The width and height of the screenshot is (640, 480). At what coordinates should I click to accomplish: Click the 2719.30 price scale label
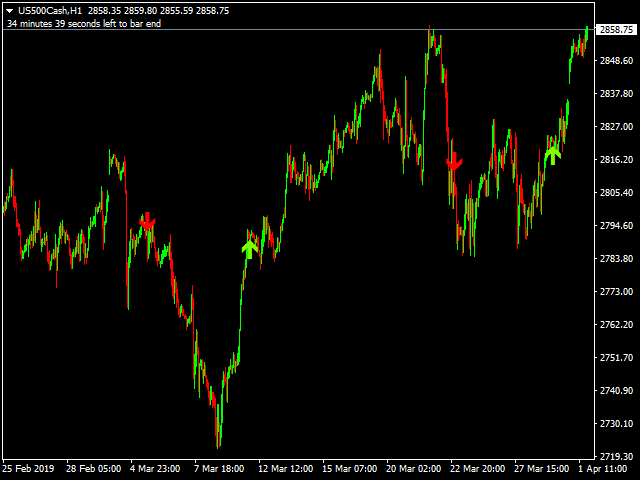(616, 456)
